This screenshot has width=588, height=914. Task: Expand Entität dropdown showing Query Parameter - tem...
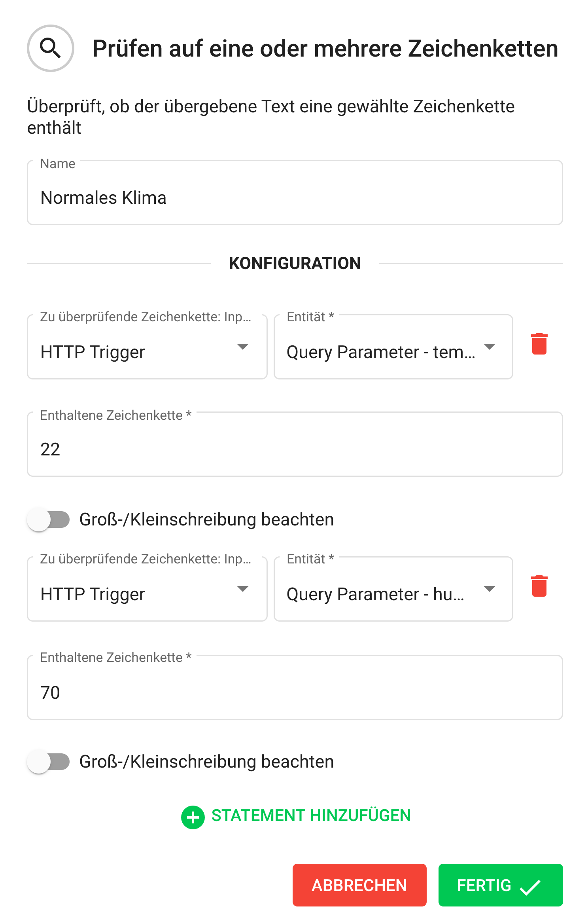[393, 347]
